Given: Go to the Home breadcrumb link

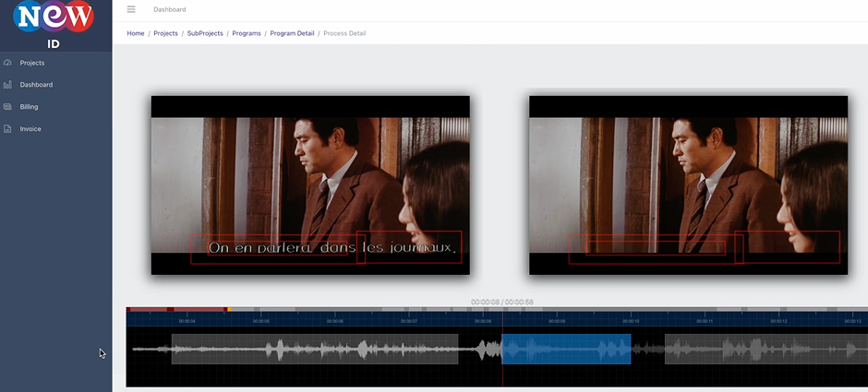Looking at the screenshot, I should (136, 33).
